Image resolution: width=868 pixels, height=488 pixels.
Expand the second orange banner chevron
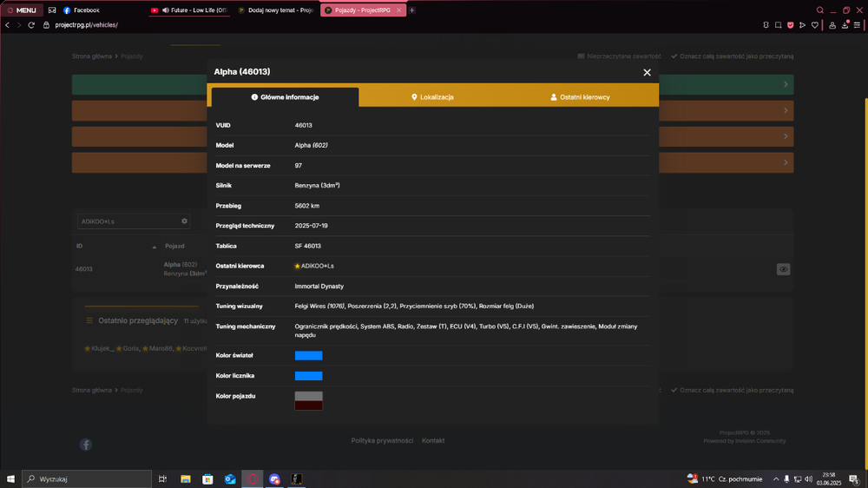pos(786,136)
